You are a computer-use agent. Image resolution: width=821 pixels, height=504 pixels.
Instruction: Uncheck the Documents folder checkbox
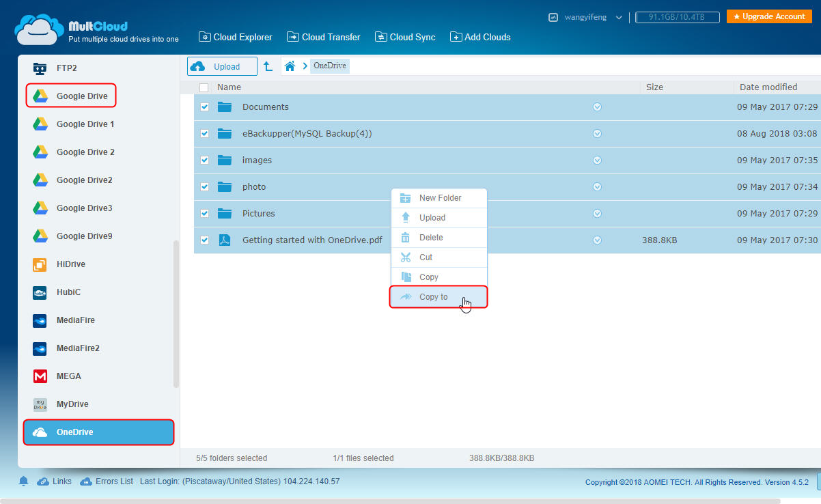(204, 107)
